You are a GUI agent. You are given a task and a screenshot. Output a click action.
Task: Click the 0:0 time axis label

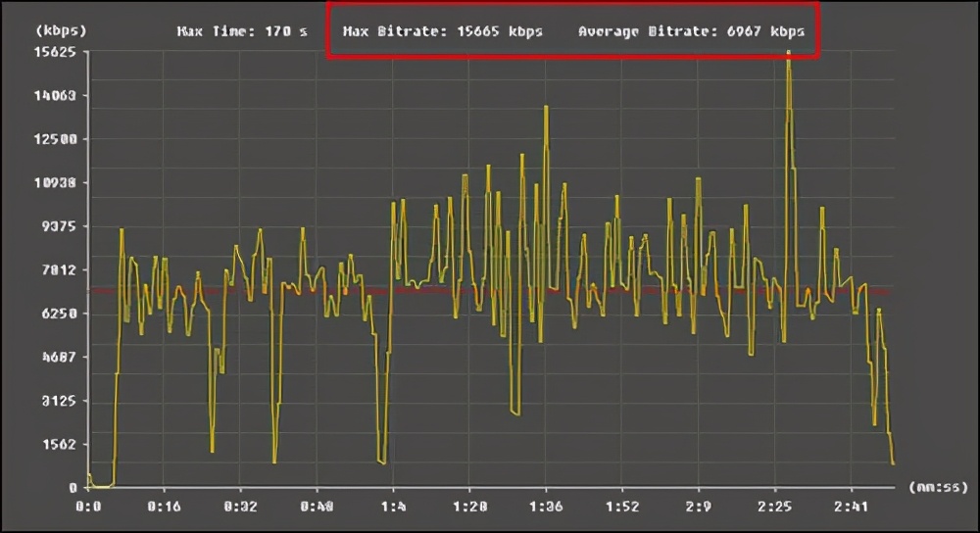(87, 507)
